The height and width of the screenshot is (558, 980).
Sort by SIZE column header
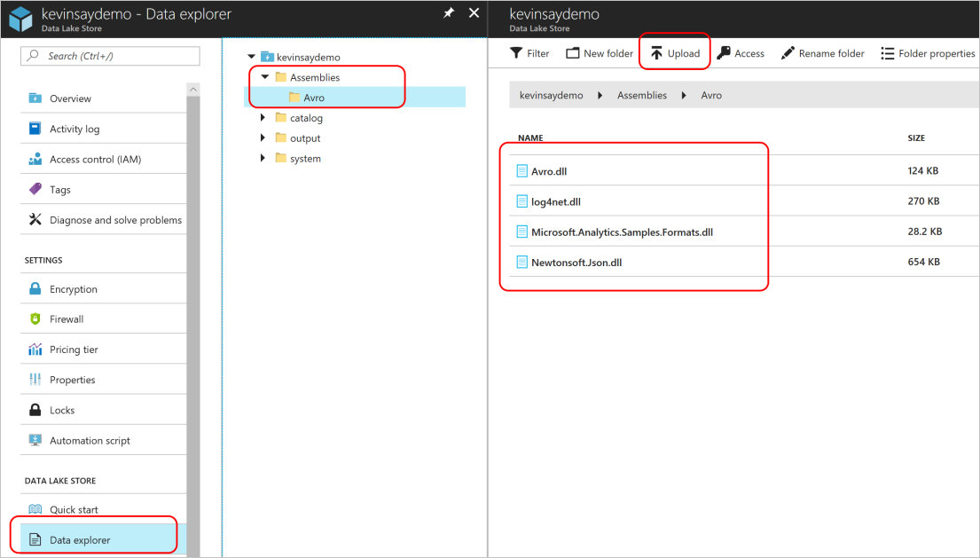pyautogui.click(x=916, y=138)
